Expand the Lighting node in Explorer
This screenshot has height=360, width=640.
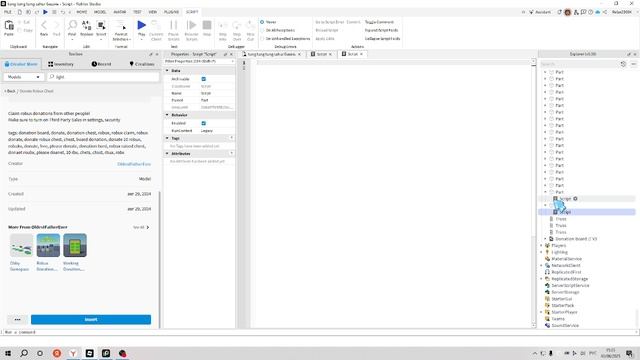[542, 252]
